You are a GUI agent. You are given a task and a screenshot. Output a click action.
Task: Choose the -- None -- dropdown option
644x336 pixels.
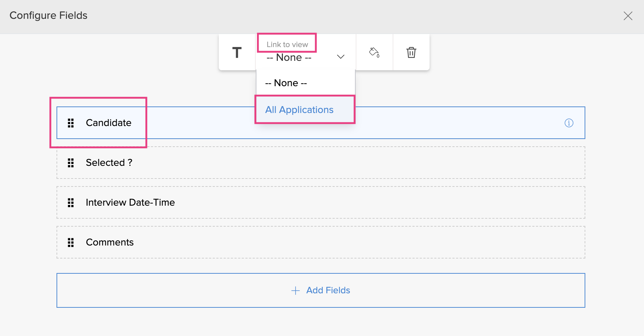[x=286, y=83]
